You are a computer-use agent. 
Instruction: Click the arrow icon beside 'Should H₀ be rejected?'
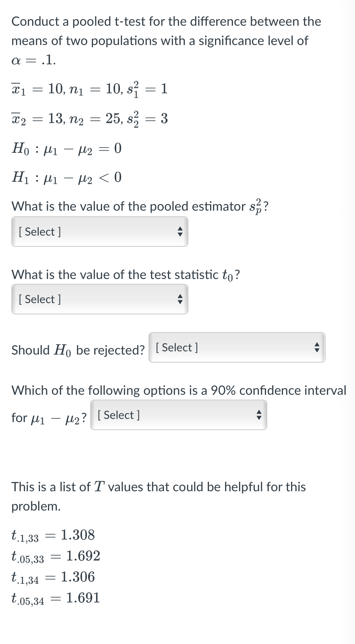[x=317, y=347]
